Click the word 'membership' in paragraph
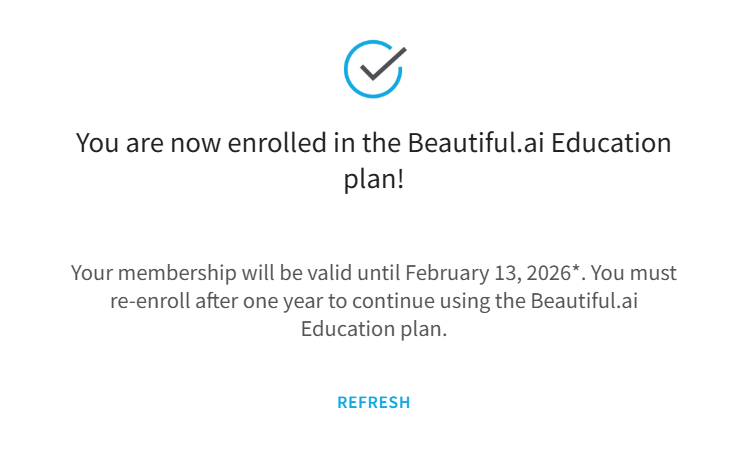Viewport: 745px width, 461px height. (x=177, y=273)
